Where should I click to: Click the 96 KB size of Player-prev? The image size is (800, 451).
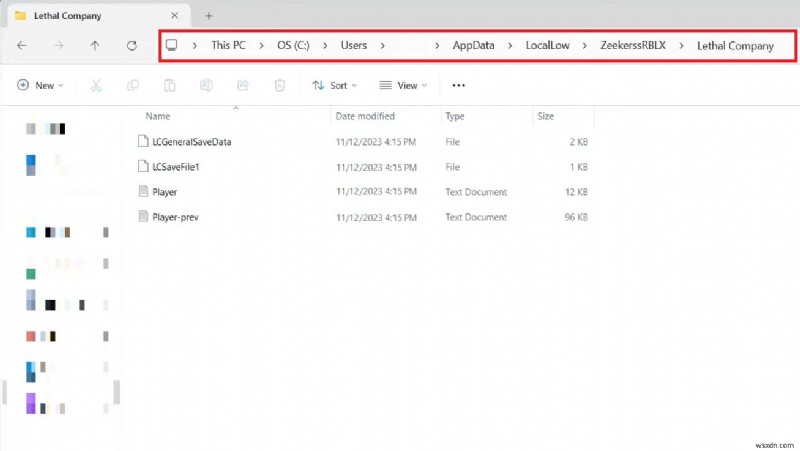click(576, 217)
